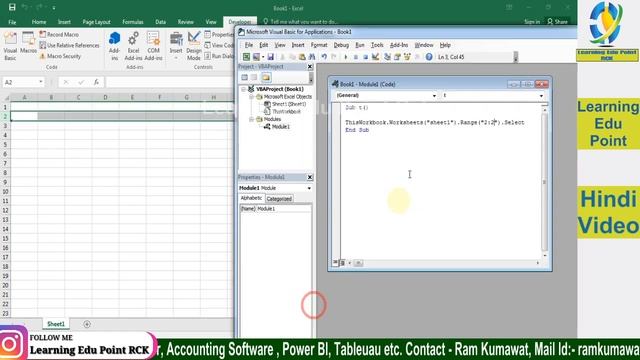Viewport: 640px width, 360px height.
Task: Click the Find binoculars icon
Action: pyautogui.click(x=312, y=57)
